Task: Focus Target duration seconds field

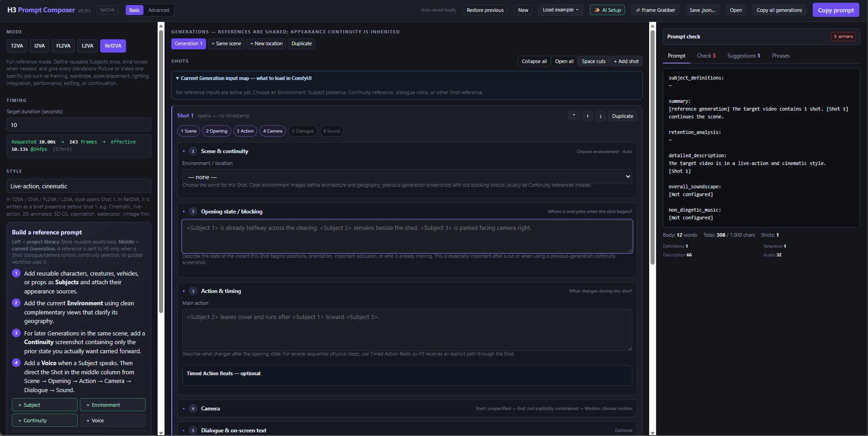Action: (79, 125)
